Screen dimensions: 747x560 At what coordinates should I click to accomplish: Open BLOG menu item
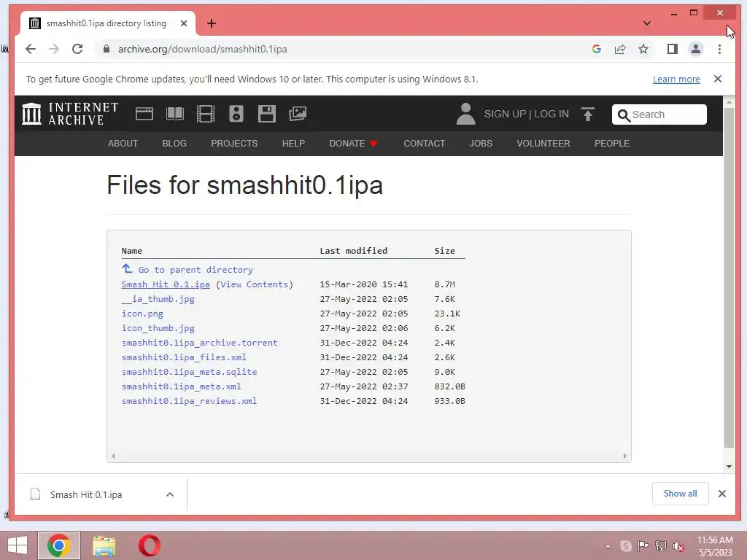pos(174,144)
